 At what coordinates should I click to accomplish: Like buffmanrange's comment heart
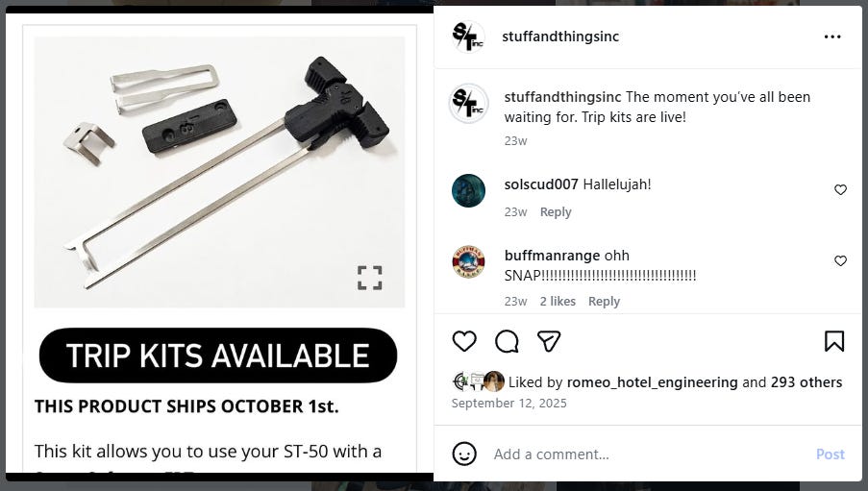(x=840, y=260)
